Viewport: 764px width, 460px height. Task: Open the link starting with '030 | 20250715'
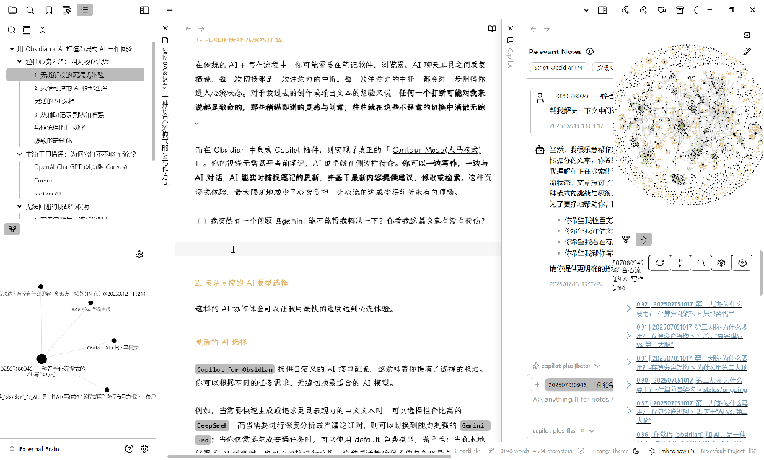point(691,384)
